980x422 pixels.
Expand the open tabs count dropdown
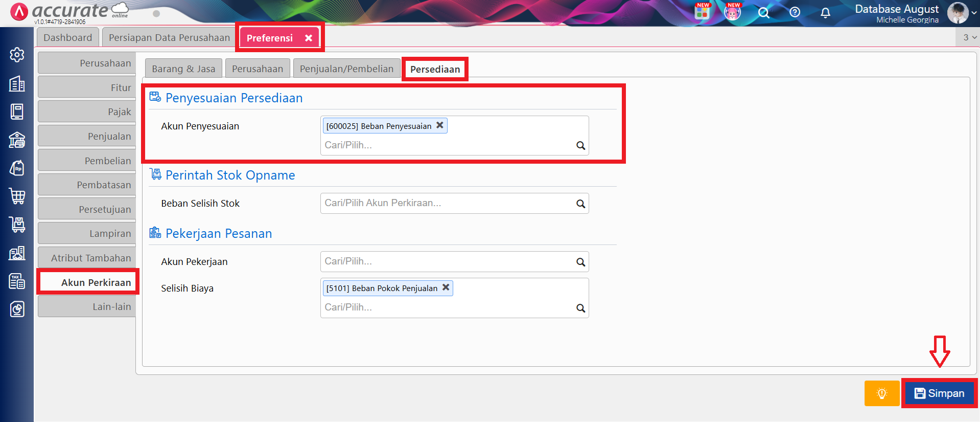coord(969,37)
